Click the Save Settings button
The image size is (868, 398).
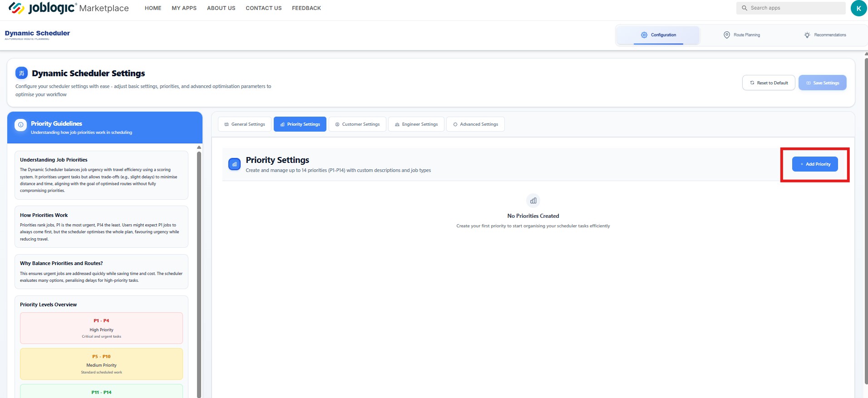pyautogui.click(x=823, y=83)
